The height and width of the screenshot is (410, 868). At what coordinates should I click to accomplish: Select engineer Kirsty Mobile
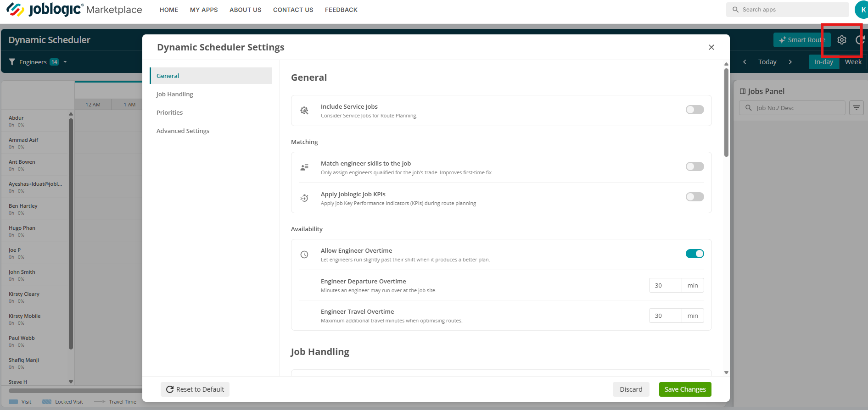(34, 319)
